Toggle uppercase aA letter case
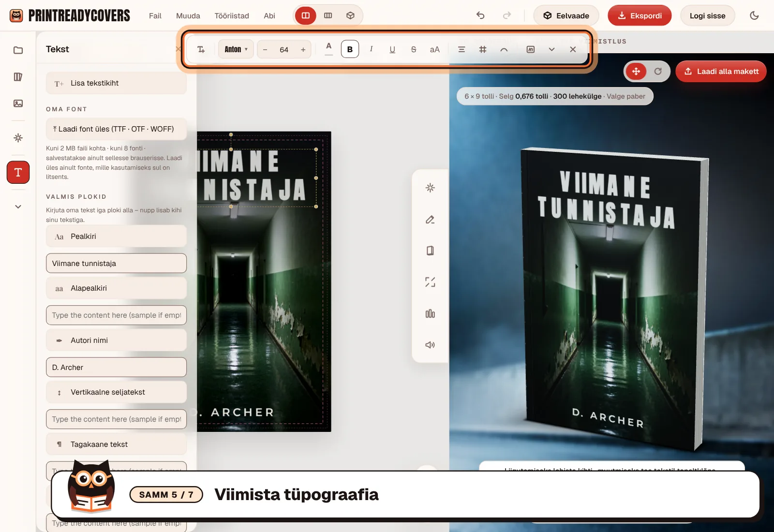This screenshot has height=532, width=774. point(435,49)
